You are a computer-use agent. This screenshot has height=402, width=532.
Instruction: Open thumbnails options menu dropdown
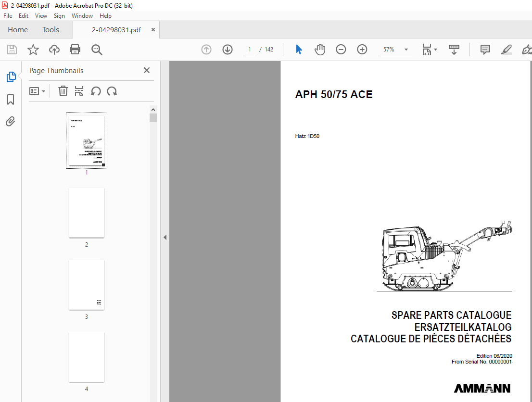pos(38,91)
